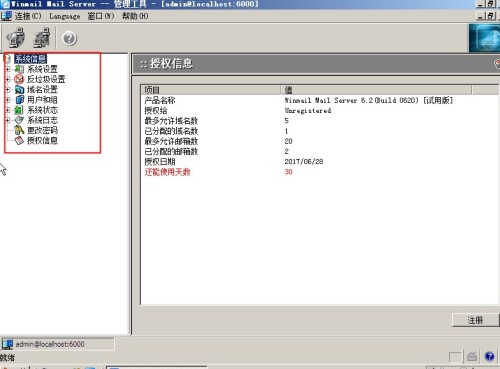This screenshot has height=369, width=500.
Task: Expand the 反垃圾设置 tree node
Action: (x=8, y=79)
